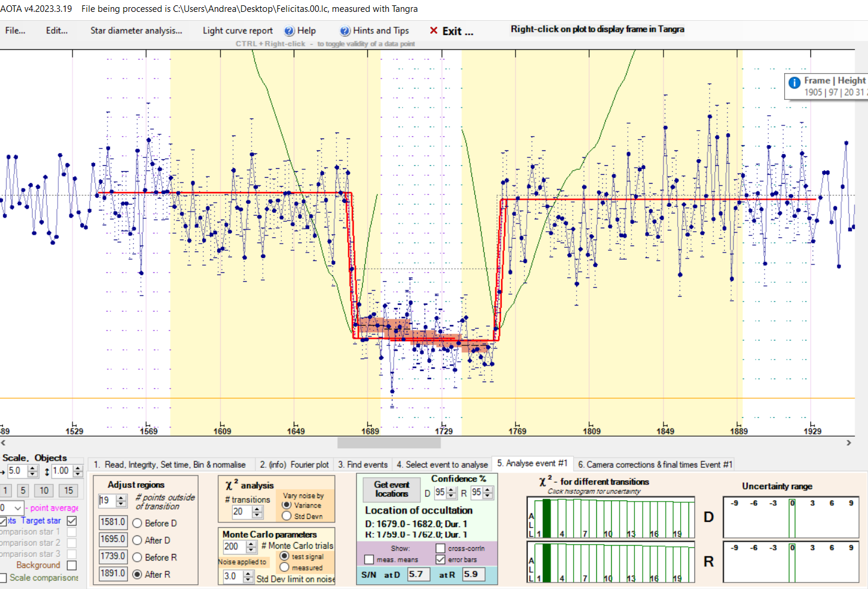Click the red X Exit icon
Screen dimensions: 868x589
click(433, 31)
